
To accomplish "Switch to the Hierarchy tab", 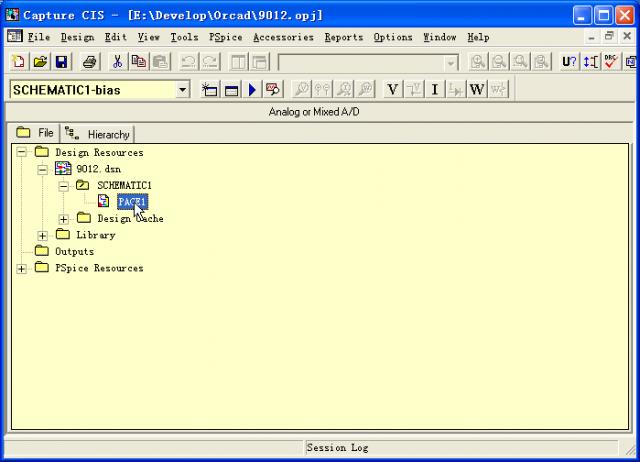I will pyautogui.click(x=98, y=133).
